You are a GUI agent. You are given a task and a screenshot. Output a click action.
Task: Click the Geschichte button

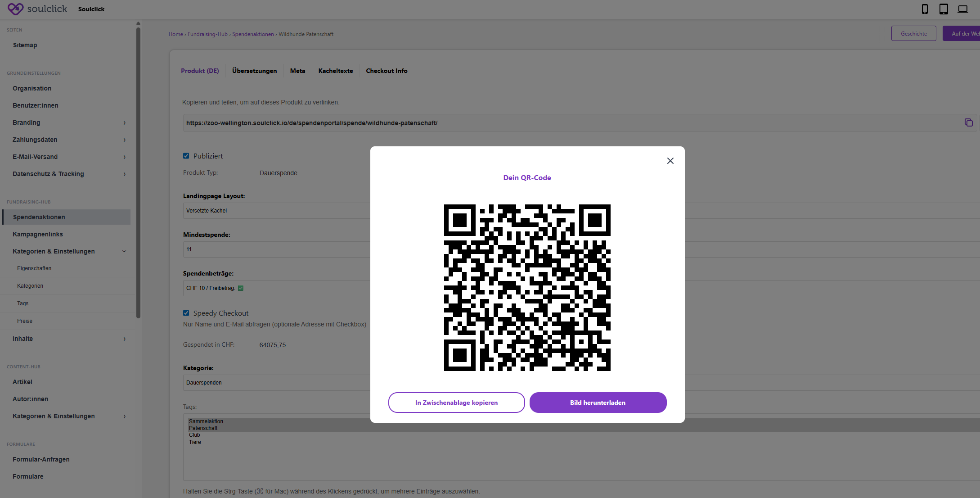pyautogui.click(x=913, y=33)
